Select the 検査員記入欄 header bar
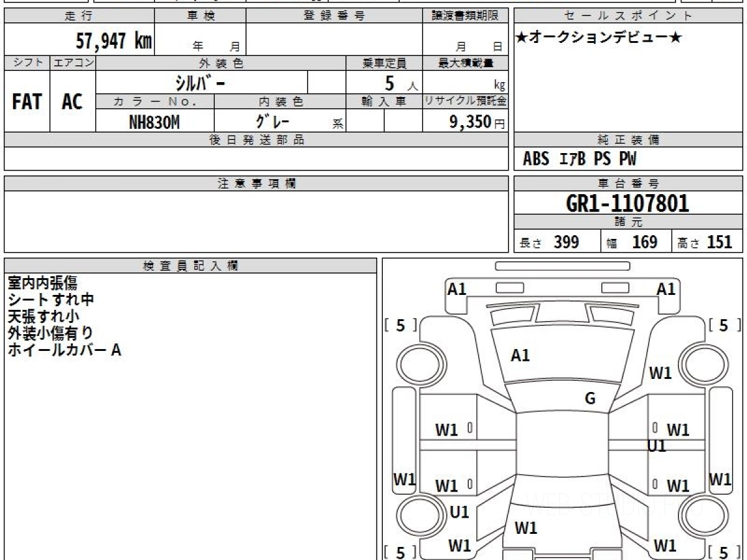This screenshot has width=747, height=560. (190, 266)
